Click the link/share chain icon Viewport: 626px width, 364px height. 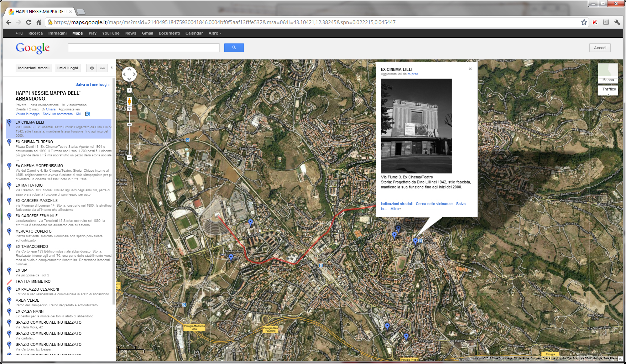pos(103,68)
